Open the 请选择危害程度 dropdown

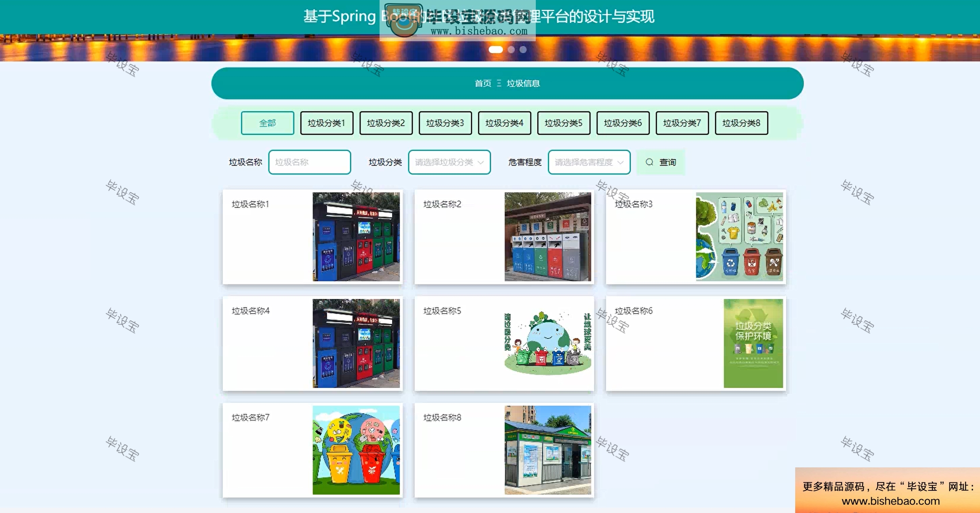click(x=589, y=162)
